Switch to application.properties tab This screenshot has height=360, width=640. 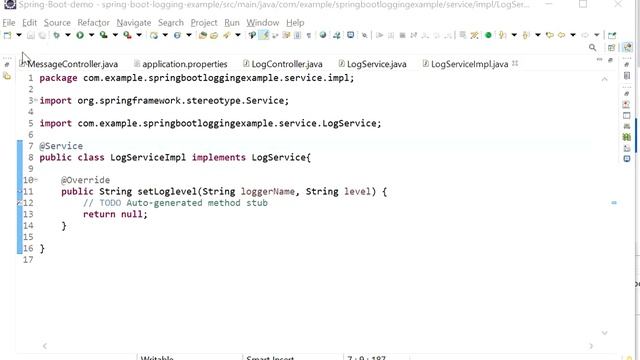point(181,64)
